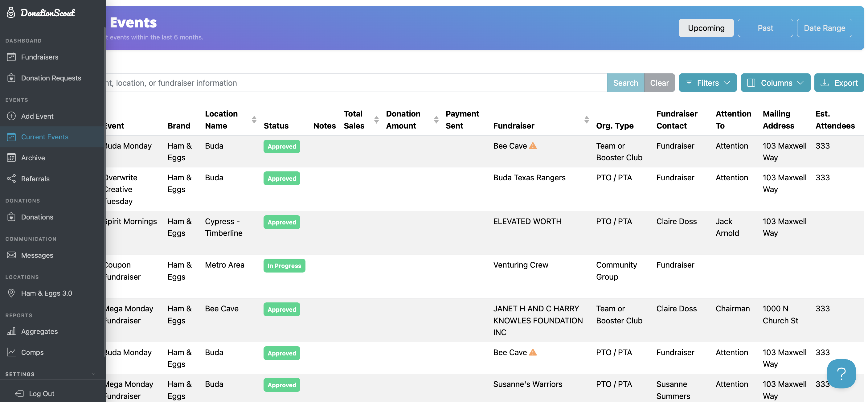Open the Columns dropdown
The width and height of the screenshot is (868, 402).
775,83
